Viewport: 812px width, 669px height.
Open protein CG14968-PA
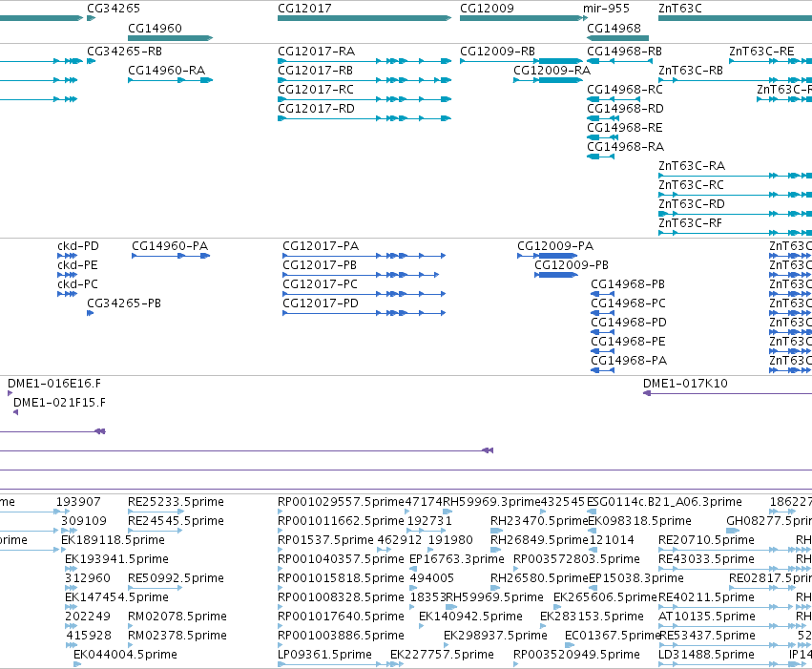coord(629,361)
